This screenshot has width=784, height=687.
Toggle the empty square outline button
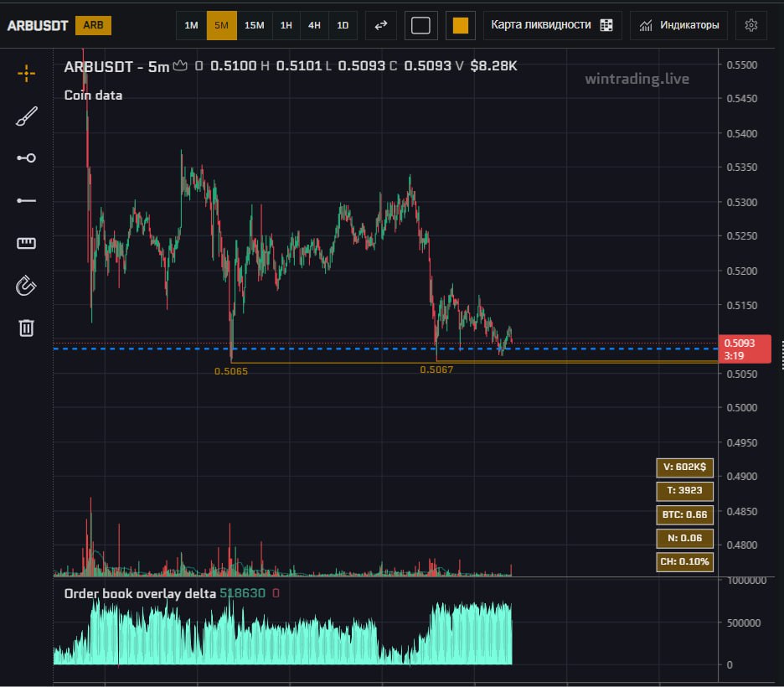tap(420, 25)
